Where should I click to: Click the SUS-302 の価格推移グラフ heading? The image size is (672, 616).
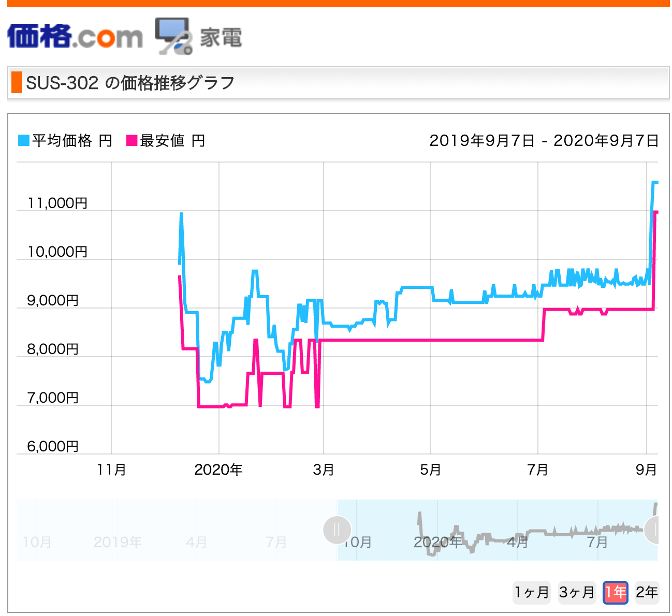tap(130, 83)
